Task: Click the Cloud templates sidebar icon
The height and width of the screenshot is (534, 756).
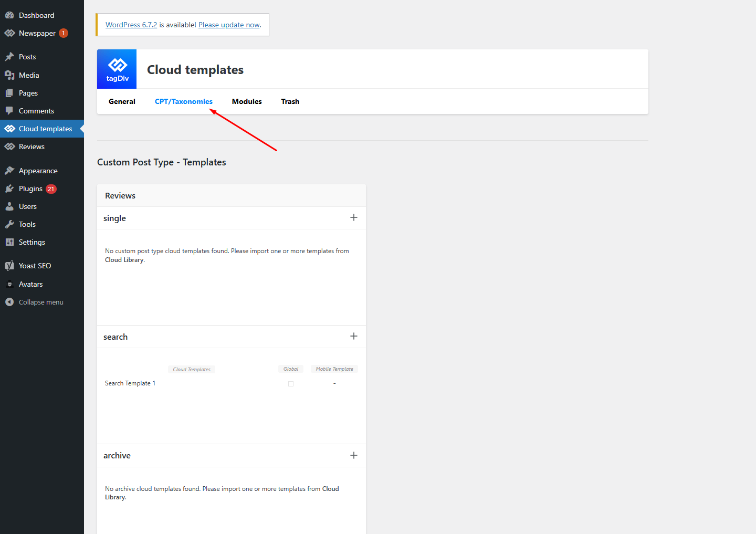Action: pyautogui.click(x=9, y=129)
